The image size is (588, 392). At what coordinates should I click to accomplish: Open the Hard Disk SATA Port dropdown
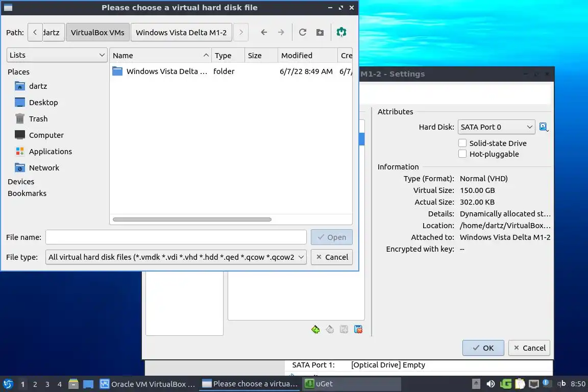coord(496,127)
